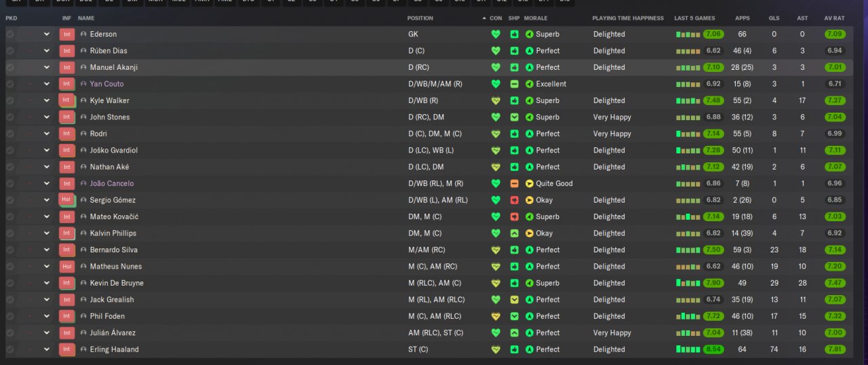Screen dimensions: 868x365
Task: Click Kevin De Bruyne's condition heart icon
Action: 496,283
